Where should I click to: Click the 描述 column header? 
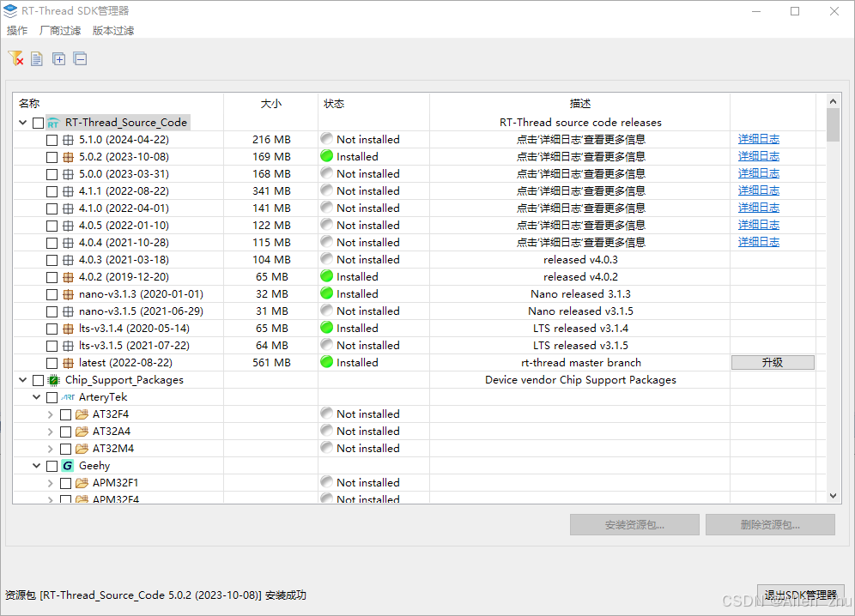tap(580, 104)
